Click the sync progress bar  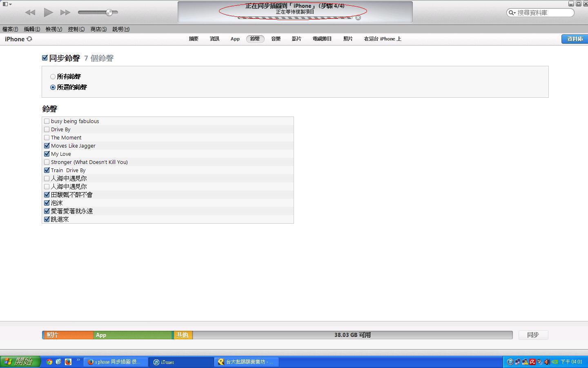295,18
